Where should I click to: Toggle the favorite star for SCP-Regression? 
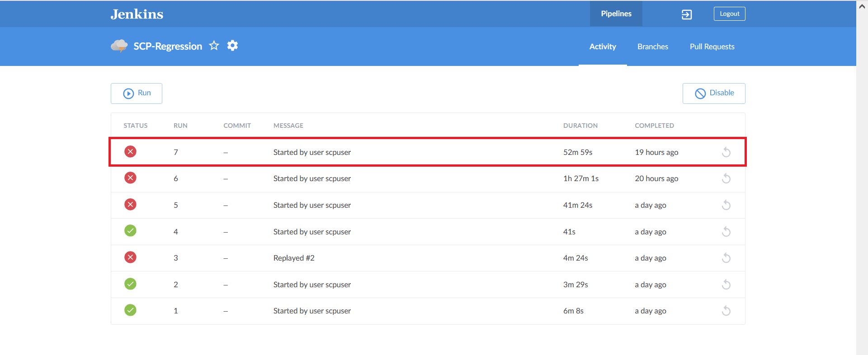click(x=214, y=46)
